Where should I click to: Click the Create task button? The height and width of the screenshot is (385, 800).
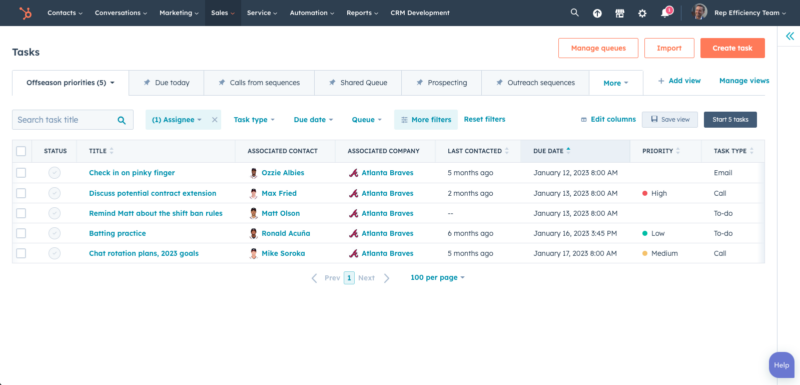732,48
